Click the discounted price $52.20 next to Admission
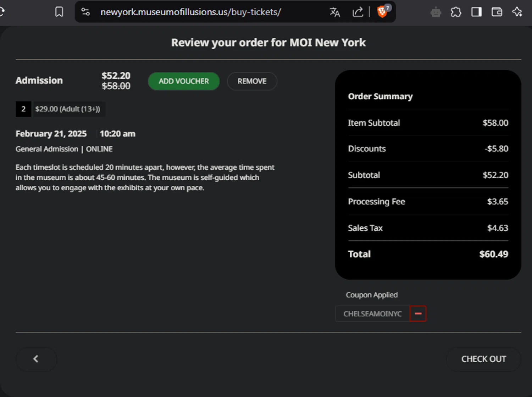532x397 pixels. [116, 76]
